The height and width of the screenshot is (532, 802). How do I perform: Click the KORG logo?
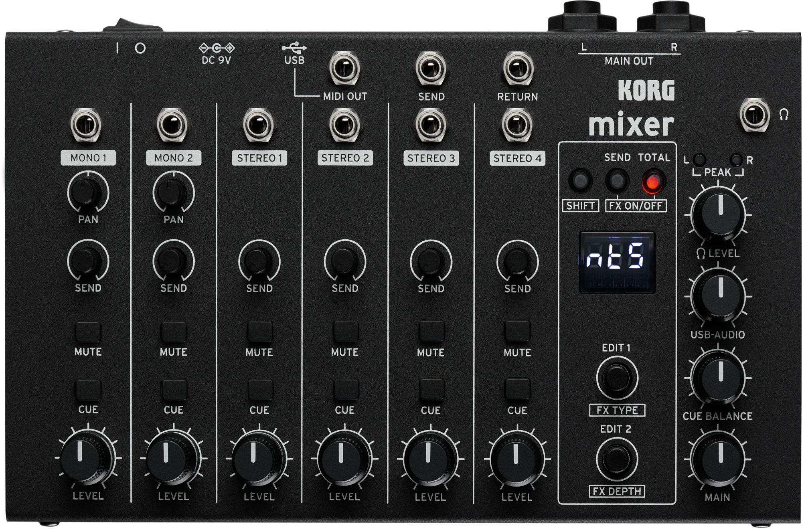(x=646, y=91)
